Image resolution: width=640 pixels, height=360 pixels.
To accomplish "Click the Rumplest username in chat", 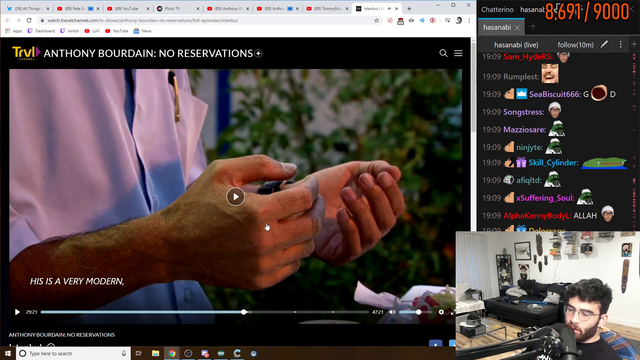I will [521, 76].
